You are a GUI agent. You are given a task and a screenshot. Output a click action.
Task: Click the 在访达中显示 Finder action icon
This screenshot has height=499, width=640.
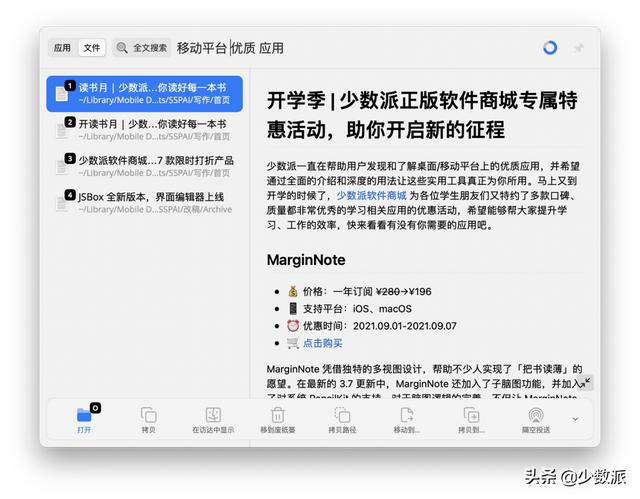[213, 415]
